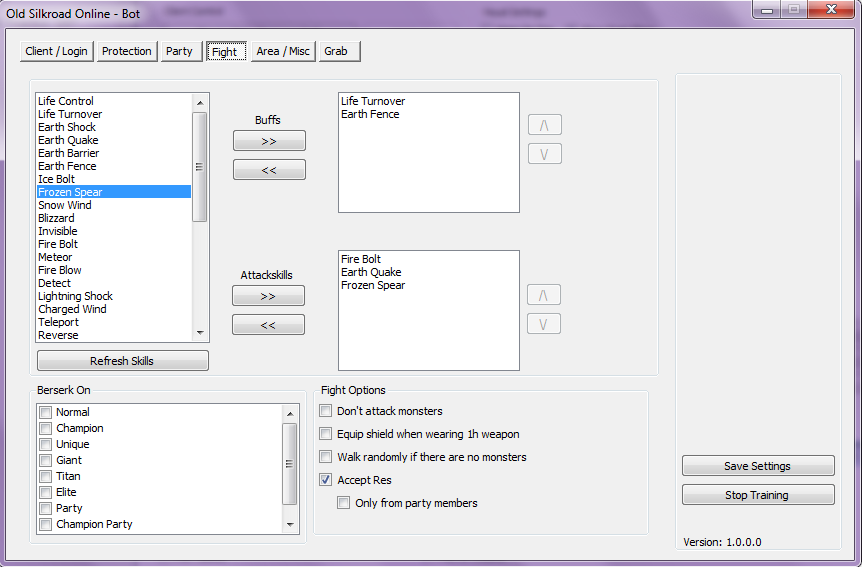Image resolution: width=862 pixels, height=567 pixels.
Task: Move attack skill up in Attackskills list
Action: (543, 295)
